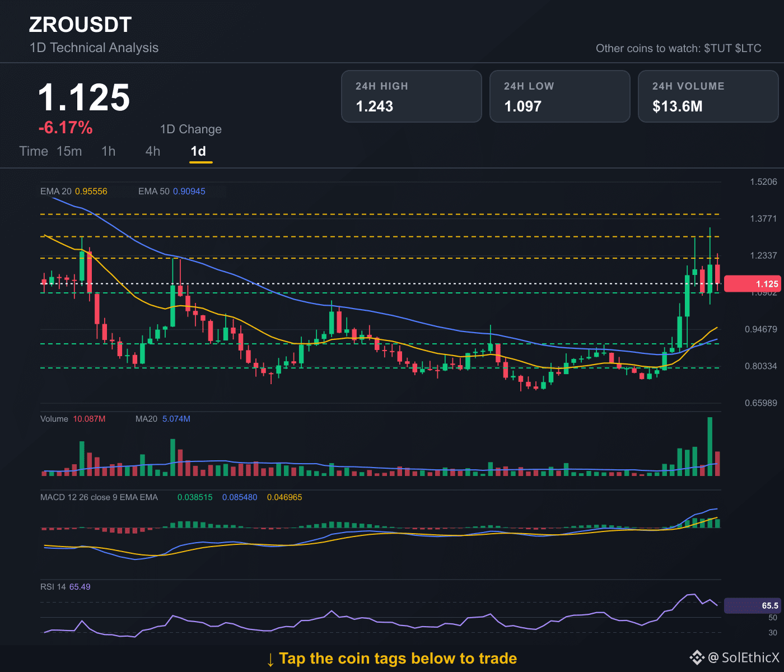Click MACD value 0.085480

click(x=240, y=497)
